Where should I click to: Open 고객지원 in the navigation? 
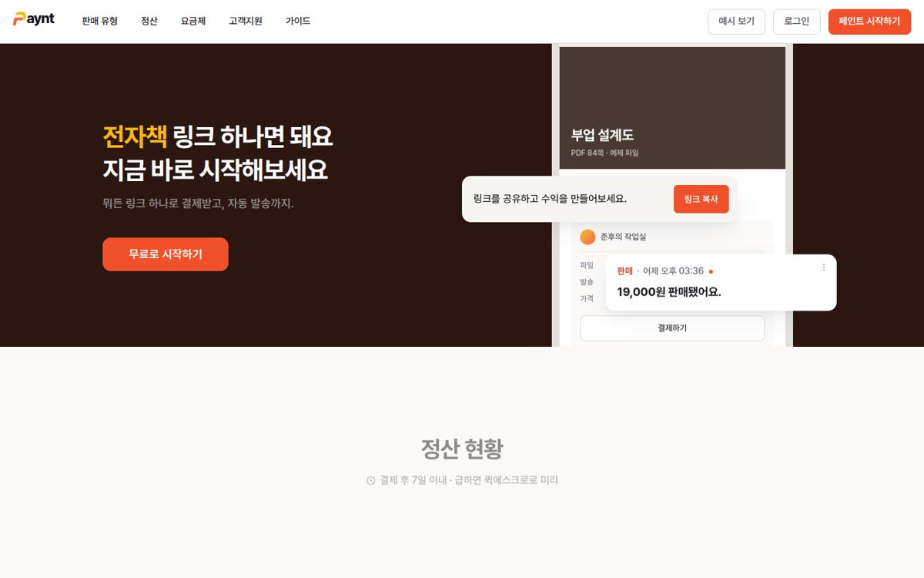(x=246, y=21)
